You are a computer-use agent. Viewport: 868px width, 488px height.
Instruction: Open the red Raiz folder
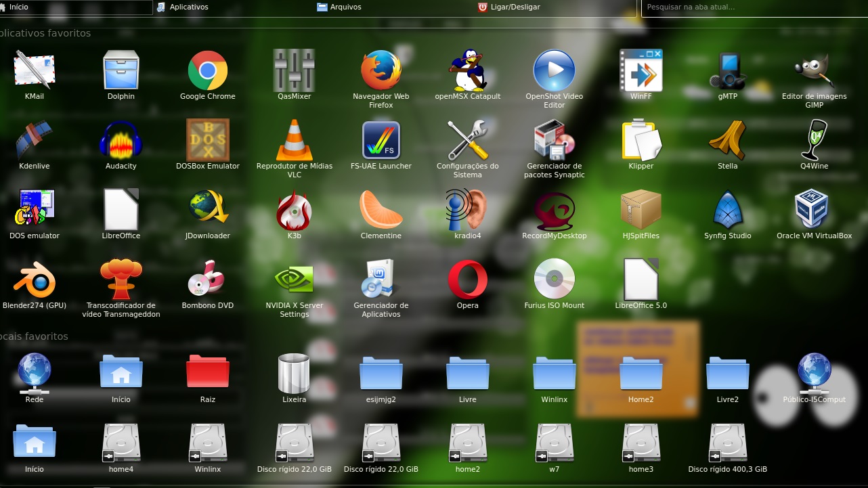[207, 374]
